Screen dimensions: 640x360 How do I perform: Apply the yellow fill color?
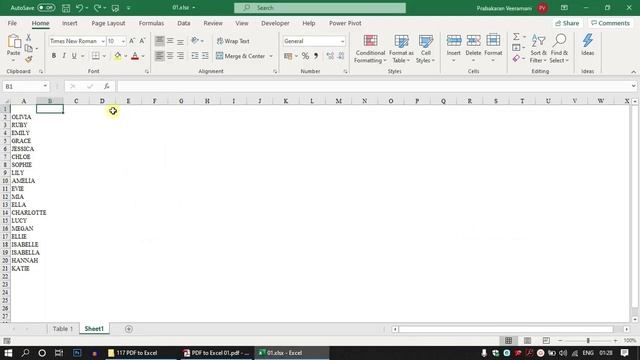[118, 56]
